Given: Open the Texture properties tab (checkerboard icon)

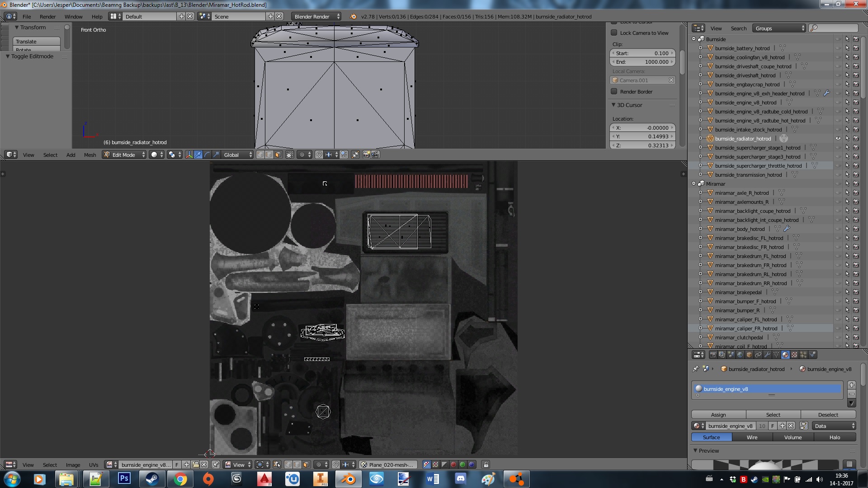Looking at the screenshot, I should (x=794, y=355).
